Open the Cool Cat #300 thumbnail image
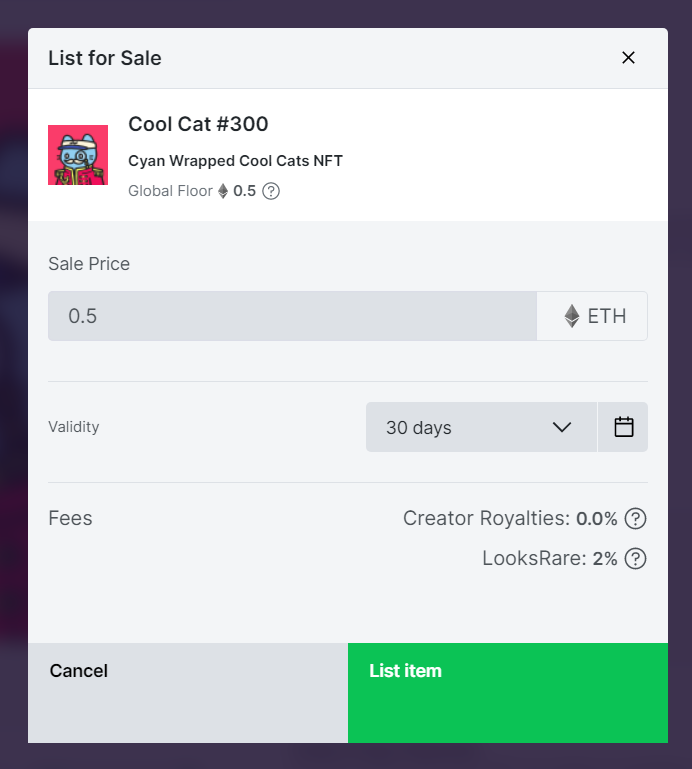 (78, 155)
